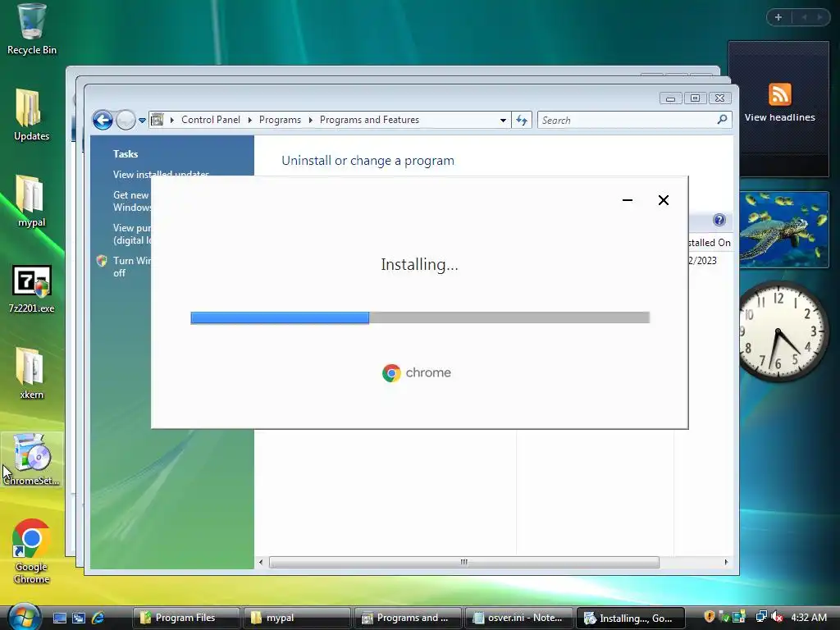Open the Recycle Bin desktop icon

32,30
